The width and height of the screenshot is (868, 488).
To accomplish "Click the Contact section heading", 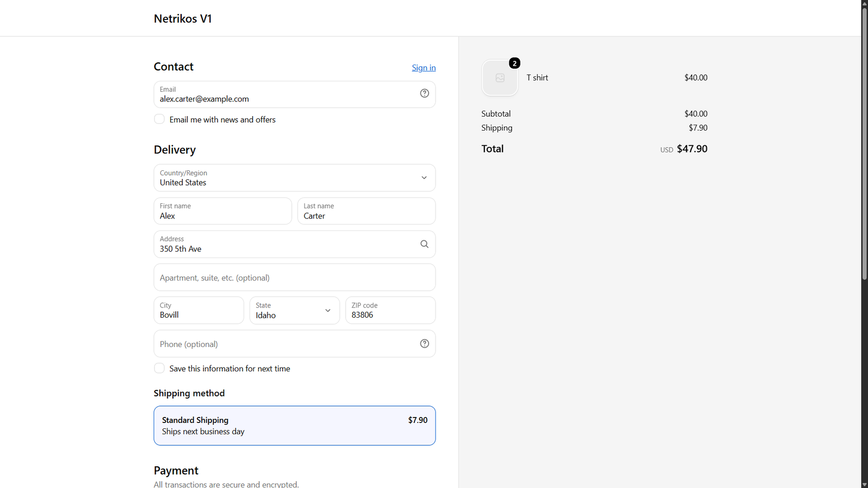I will pyautogui.click(x=174, y=67).
